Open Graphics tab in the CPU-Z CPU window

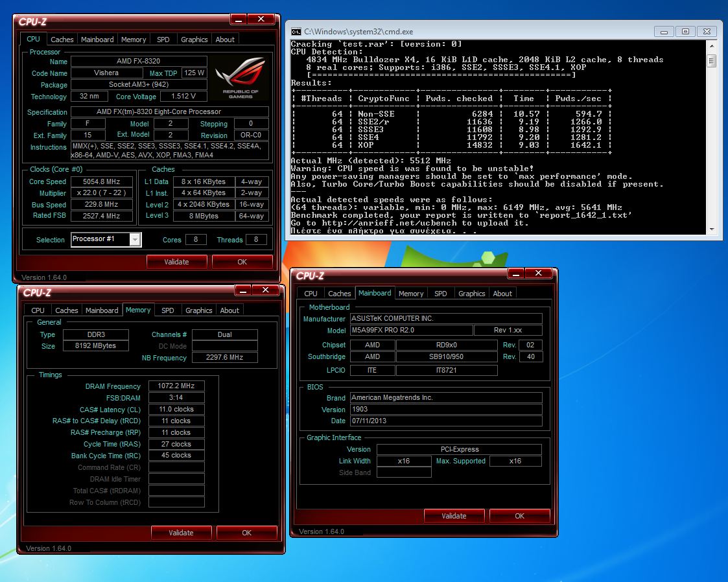pyautogui.click(x=194, y=40)
